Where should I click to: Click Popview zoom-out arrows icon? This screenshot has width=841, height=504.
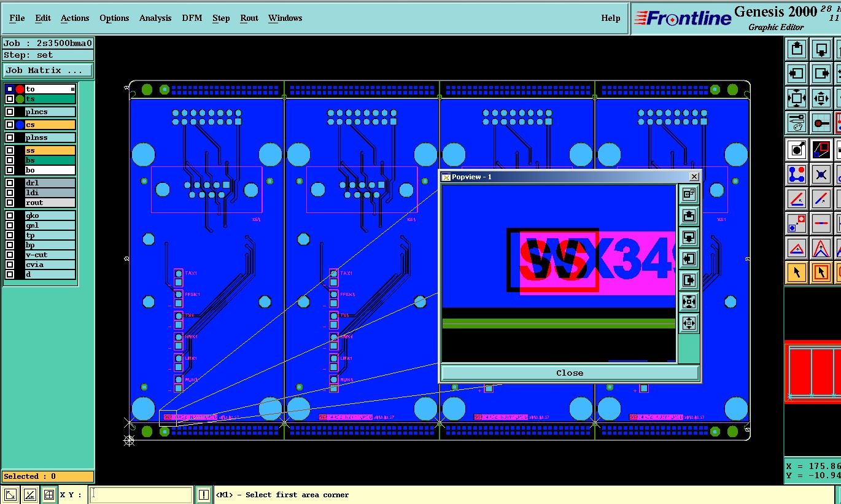click(689, 323)
